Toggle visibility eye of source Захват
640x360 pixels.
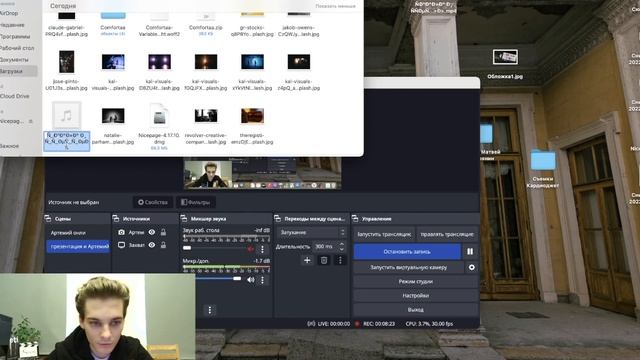[x=152, y=245]
